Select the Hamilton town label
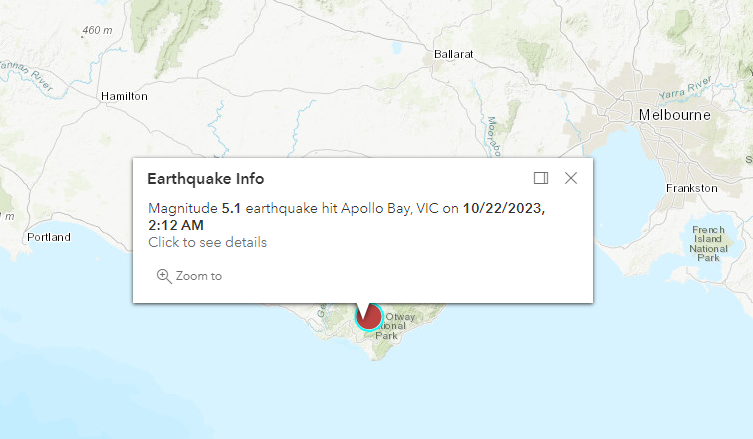 (x=124, y=96)
